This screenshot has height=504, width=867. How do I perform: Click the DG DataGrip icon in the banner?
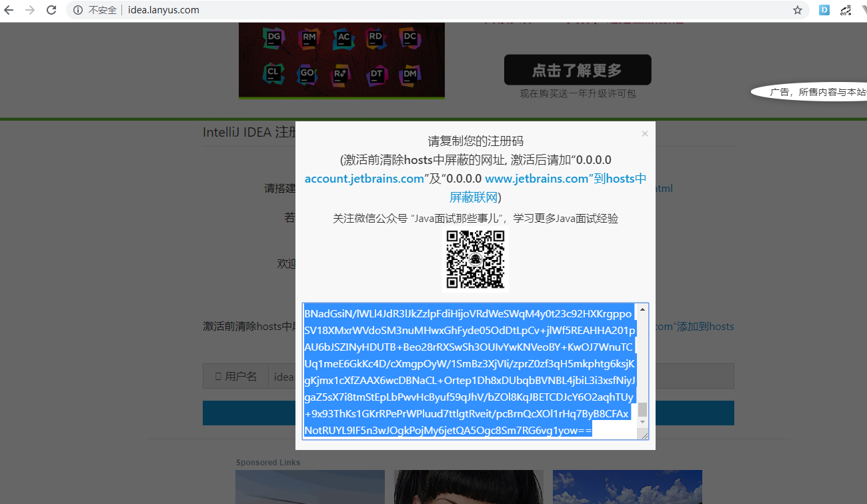(273, 38)
